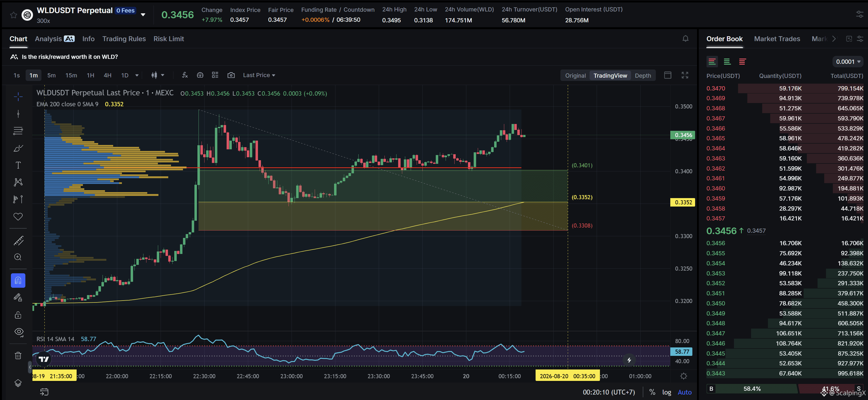Toggle percent scale on price axis
This screenshot has height=400, width=868.
(x=652, y=392)
